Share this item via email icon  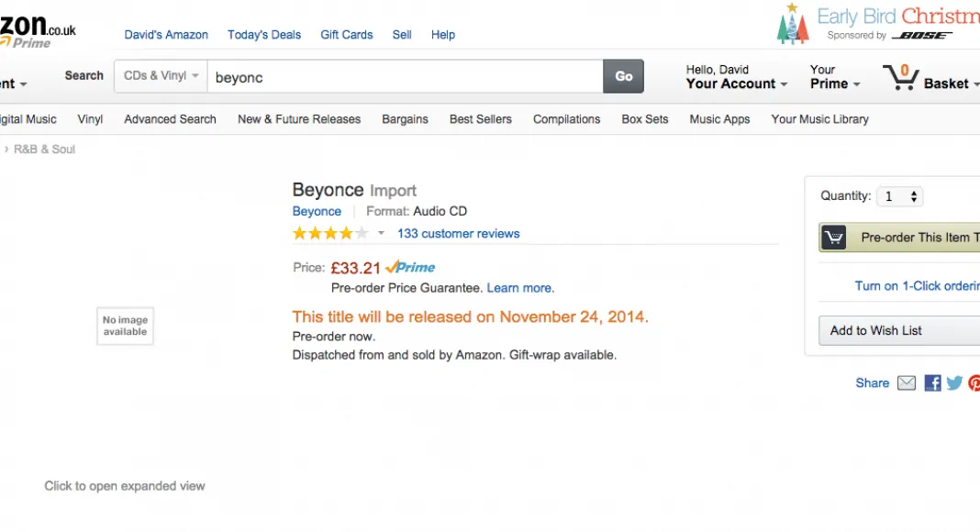907,383
